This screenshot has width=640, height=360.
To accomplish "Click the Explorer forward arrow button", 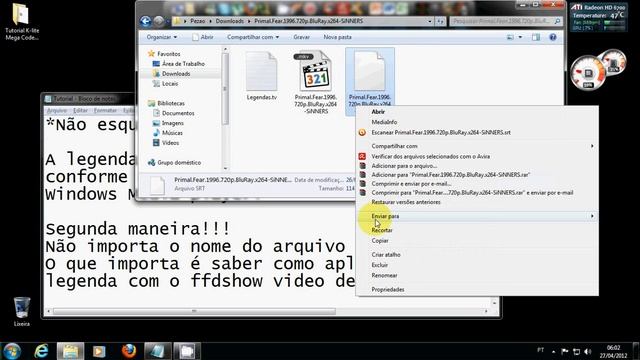I will coord(159,21).
